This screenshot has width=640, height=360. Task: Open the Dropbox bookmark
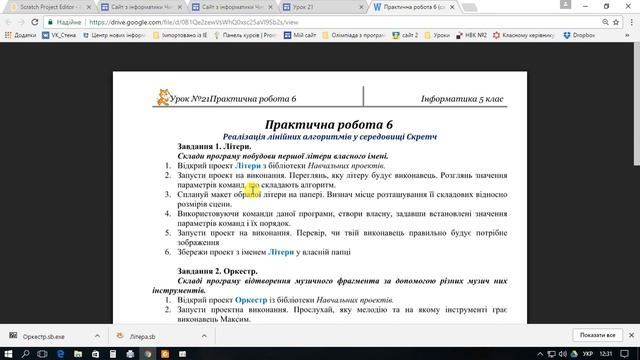tap(579, 36)
